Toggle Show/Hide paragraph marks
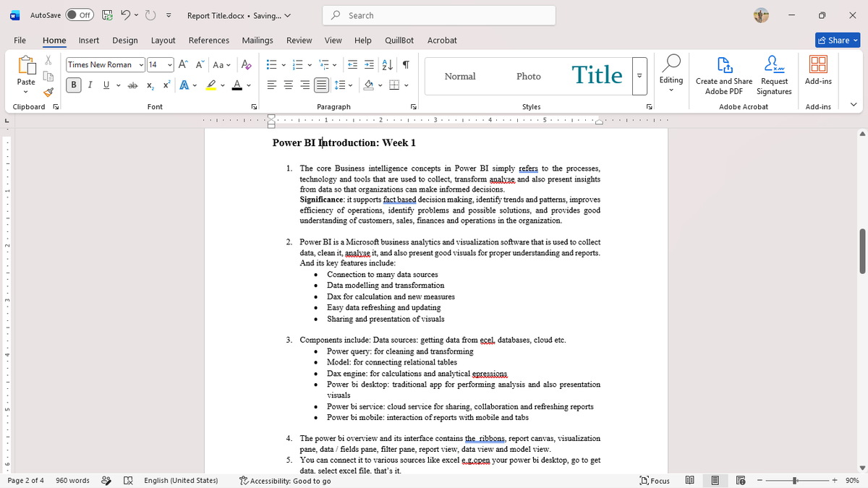 tap(406, 64)
